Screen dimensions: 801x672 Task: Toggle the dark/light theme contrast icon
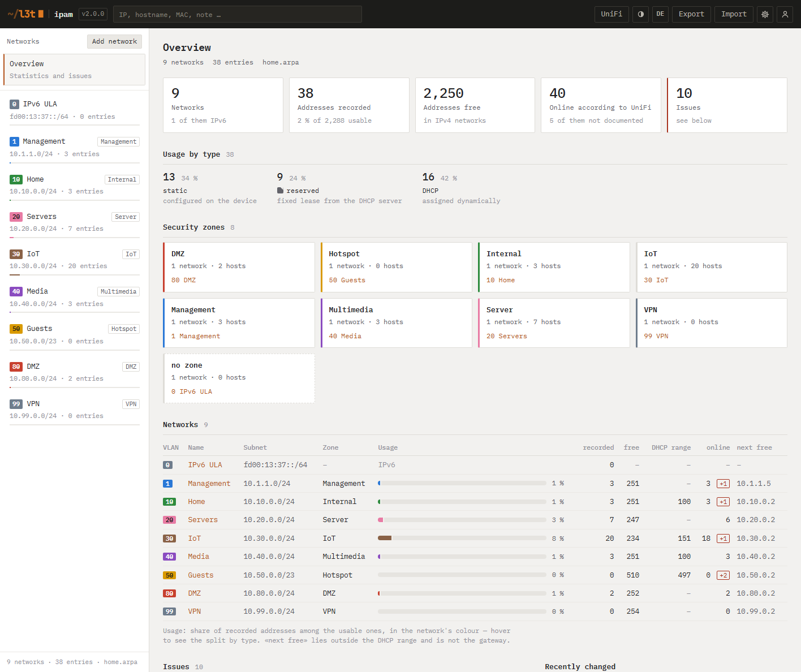point(640,14)
